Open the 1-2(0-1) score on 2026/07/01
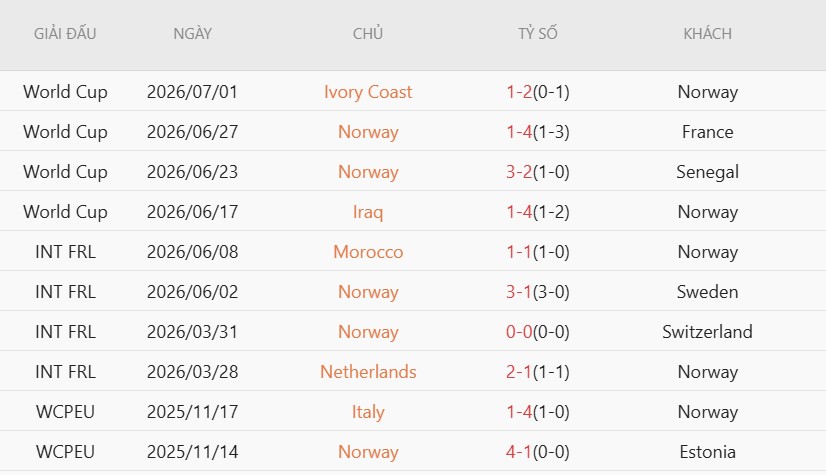Image resolution: width=826 pixels, height=475 pixels. pyautogui.click(x=537, y=92)
